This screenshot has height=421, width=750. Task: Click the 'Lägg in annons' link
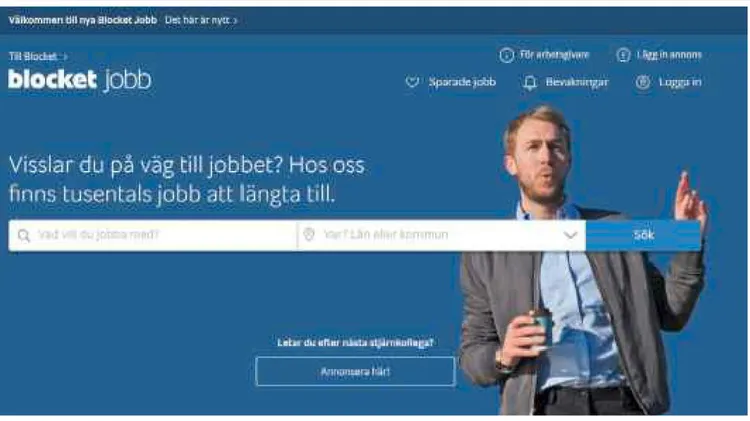(x=669, y=55)
